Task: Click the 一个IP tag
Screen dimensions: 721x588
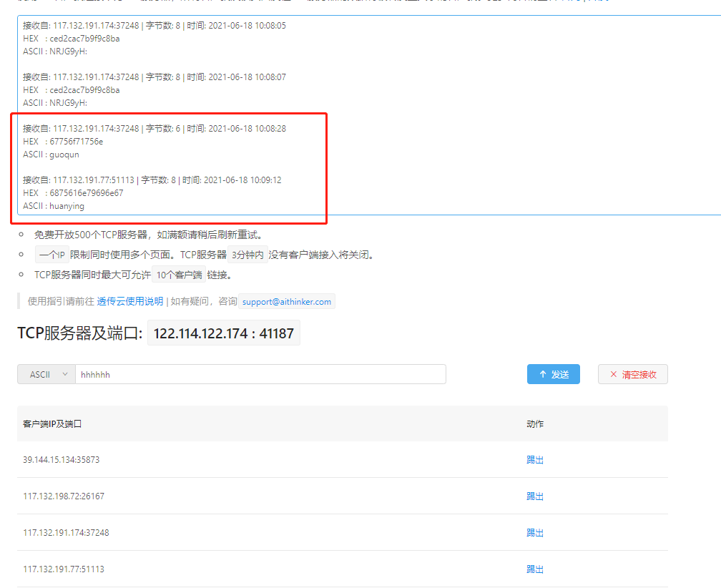Action: (x=52, y=255)
